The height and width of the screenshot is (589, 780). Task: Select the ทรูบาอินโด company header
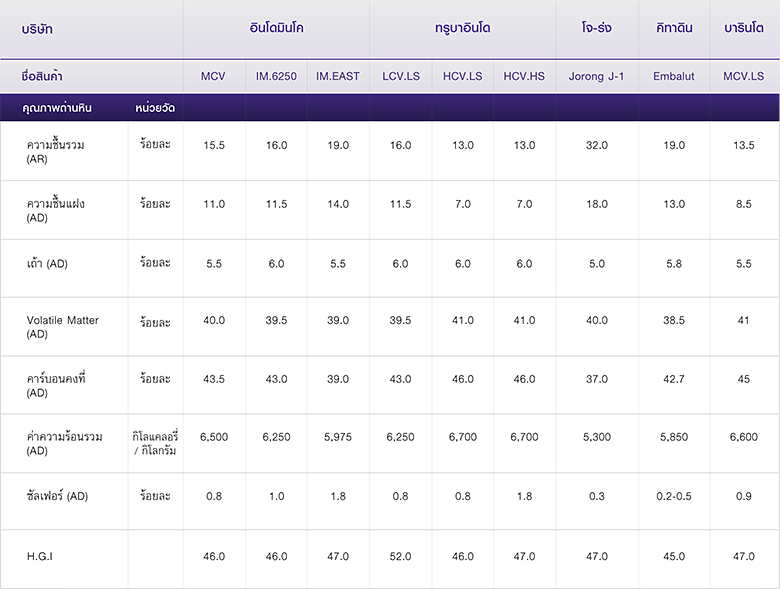[463, 28]
